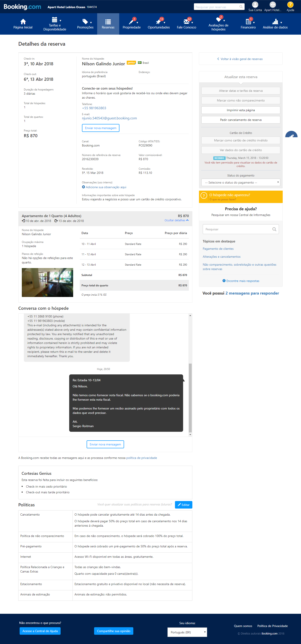Image resolution: width=301 pixels, height=644 pixels.
Task: Click the Reservas list icon
Action: pos(108,21)
